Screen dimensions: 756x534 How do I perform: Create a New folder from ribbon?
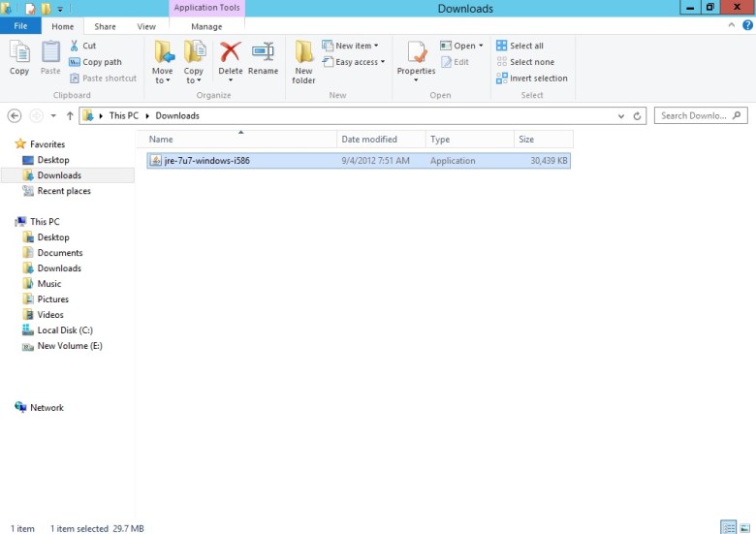(303, 60)
